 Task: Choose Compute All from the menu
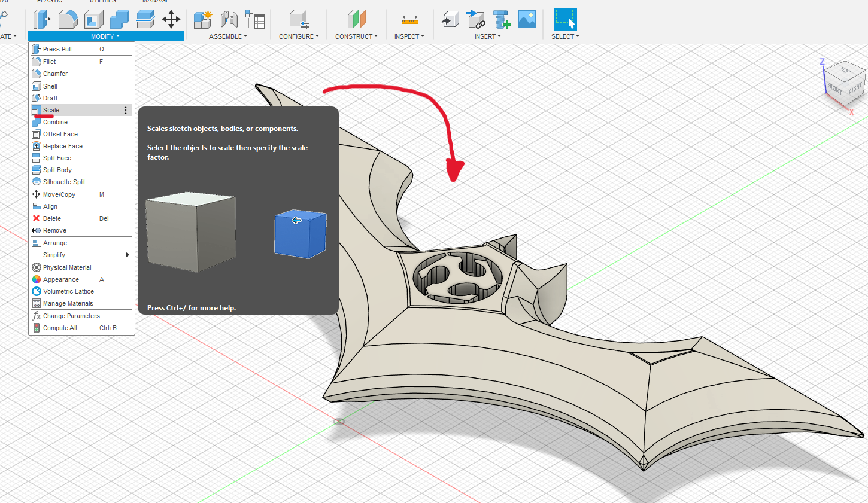[81, 328]
